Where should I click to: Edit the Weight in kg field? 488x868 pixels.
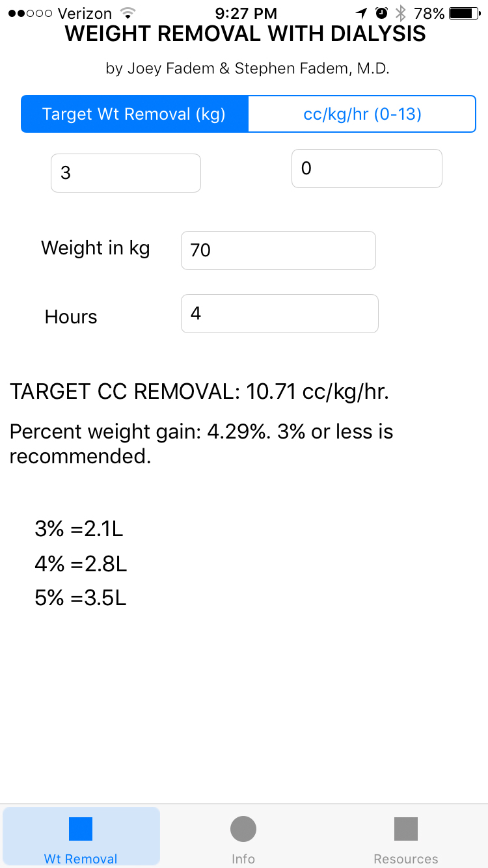[x=278, y=251]
